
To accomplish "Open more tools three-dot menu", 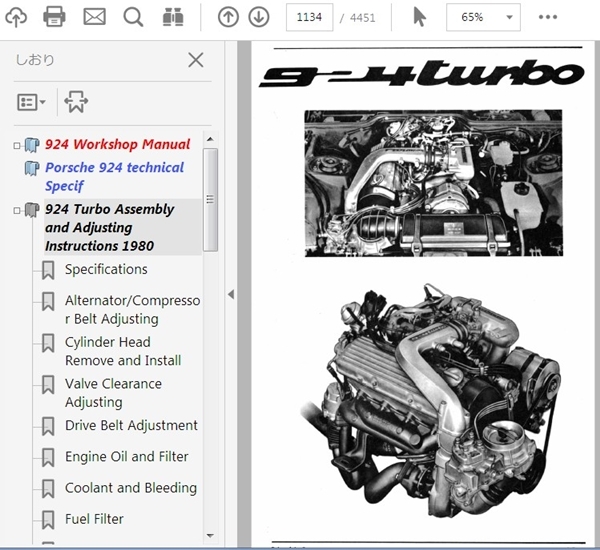I will [548, 17].
